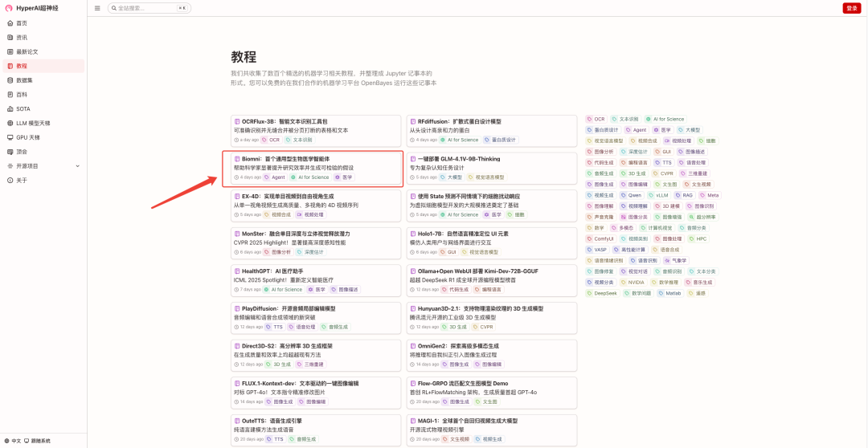Open the 跟随系统 theme selector
The height and width of the screenshot is (448, 868).
[x=37, y=441]
